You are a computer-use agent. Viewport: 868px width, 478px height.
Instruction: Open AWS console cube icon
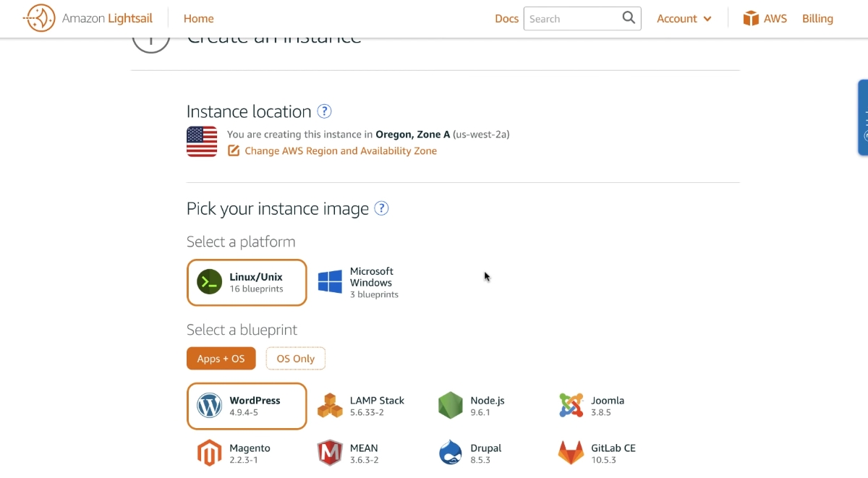coord(751,18)
